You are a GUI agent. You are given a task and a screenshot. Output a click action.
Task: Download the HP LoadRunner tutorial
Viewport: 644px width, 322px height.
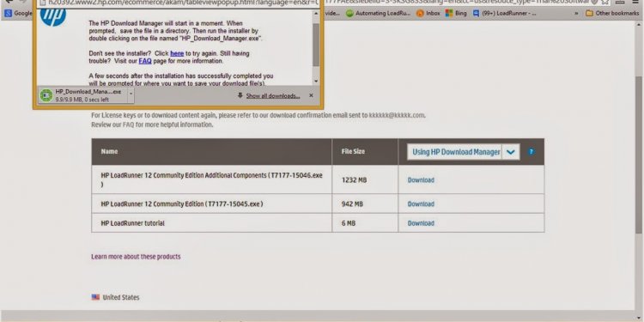coord(421,223)
